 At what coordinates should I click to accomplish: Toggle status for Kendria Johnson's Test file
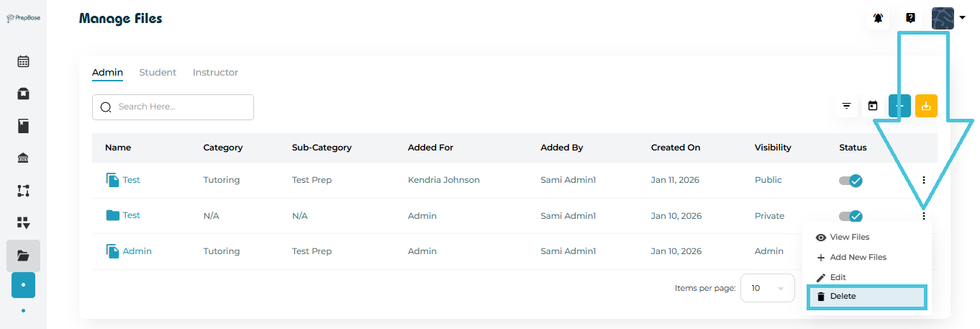(851, 180)
